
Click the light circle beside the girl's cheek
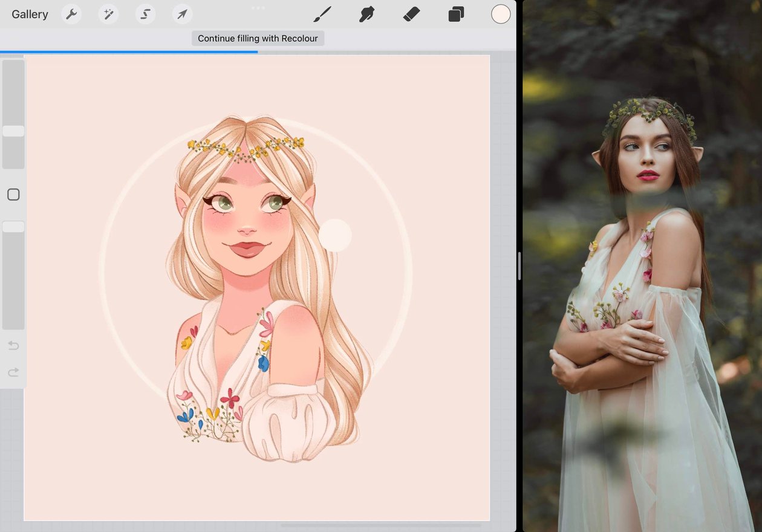pyautogui.click(x=335, y=235)
